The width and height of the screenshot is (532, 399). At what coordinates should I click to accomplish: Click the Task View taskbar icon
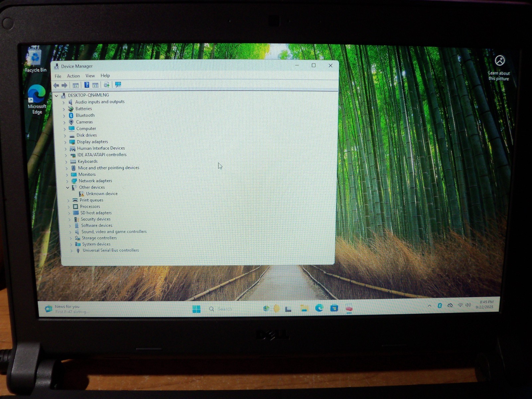(x=288, y=309)
